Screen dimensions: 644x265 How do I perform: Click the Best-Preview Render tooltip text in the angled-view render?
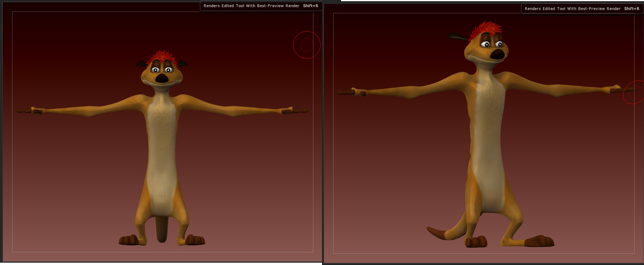click(x=572, y=9)
